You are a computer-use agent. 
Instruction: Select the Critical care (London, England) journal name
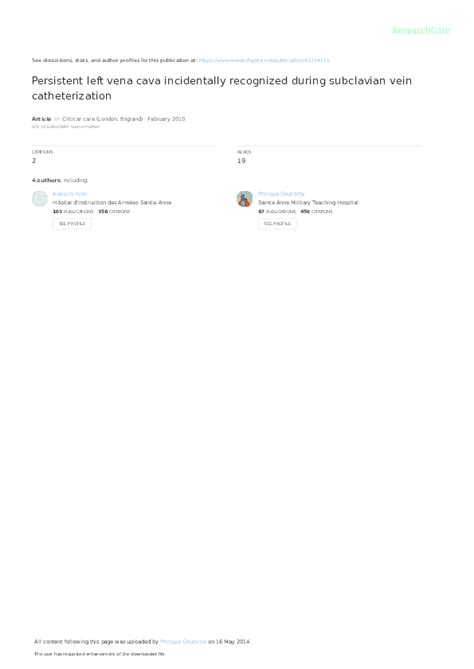coord(102,119)
